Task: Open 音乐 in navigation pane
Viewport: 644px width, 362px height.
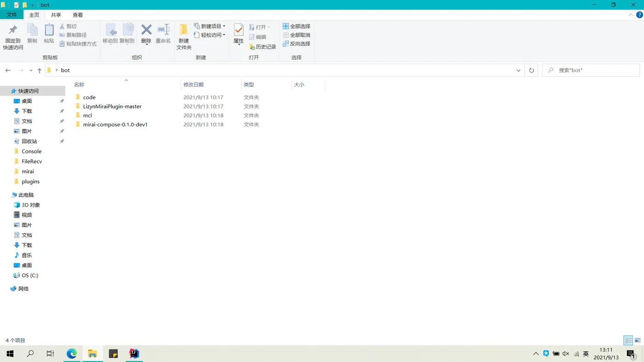Action: 27,255
